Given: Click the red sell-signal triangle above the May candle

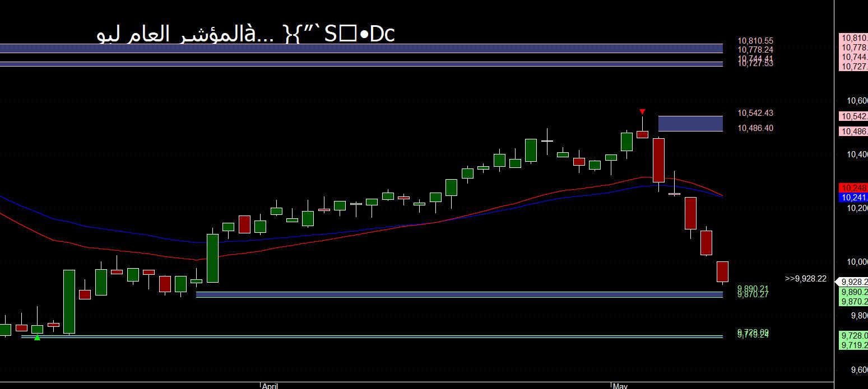Looking at the screenshot, I should coord(642,111).
